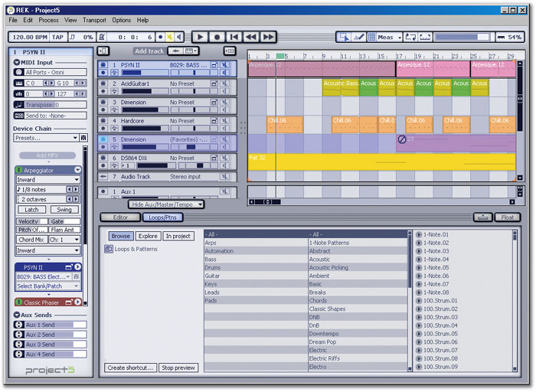Open the Arpeggiator Inward mode dropdown
Screen dimensions: 536x392
pyautogui.click(x=48, y=180)
